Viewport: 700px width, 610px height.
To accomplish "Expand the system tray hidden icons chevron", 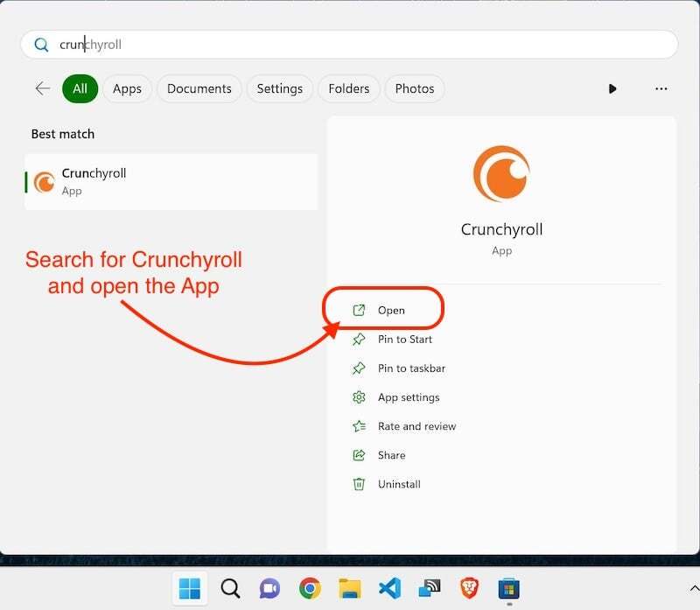I will [x=694, y=589].
